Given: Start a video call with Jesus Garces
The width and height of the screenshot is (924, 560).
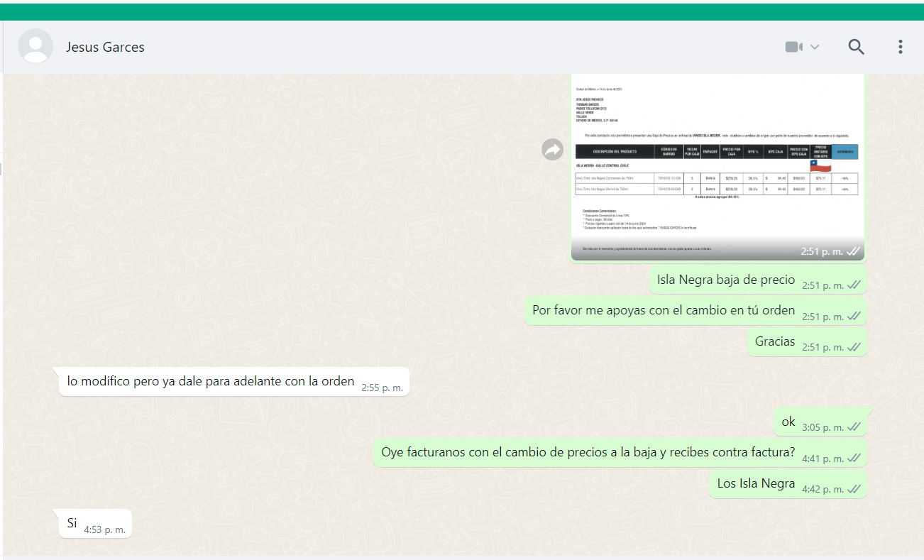Looking at the screenshot, I should pos(793,47).
